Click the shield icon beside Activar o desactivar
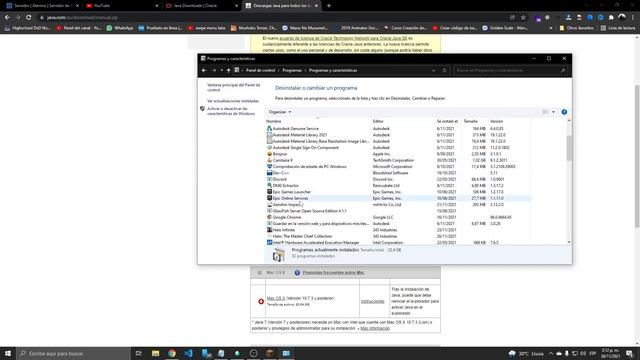The width and height of the screenshot is (640, 360). [x=202, y=109]
